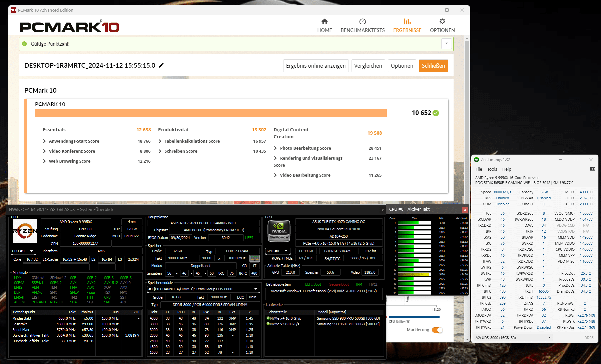Open ZenTimings Tools menu

[492, 169]
